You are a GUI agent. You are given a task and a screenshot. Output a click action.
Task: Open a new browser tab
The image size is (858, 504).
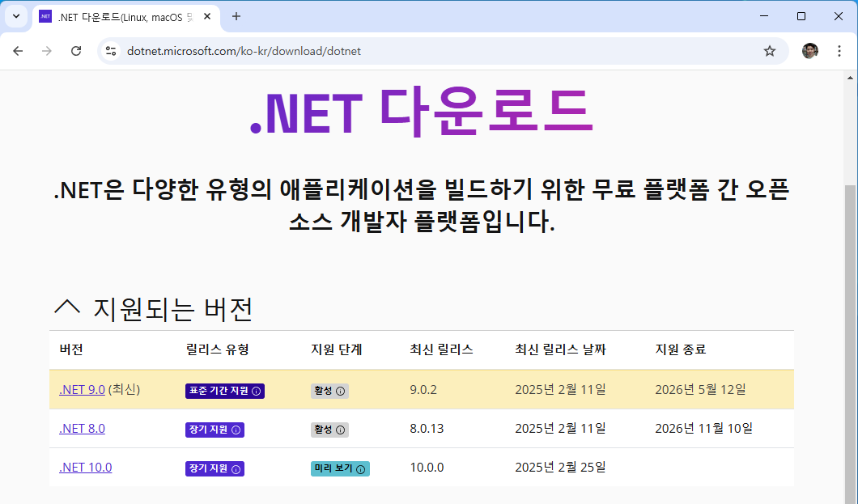(235, 16)
